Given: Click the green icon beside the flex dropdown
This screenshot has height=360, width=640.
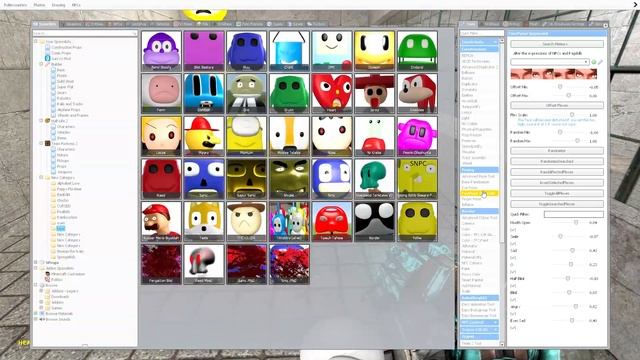Looking at the screenshot, I should click(594, 62).
